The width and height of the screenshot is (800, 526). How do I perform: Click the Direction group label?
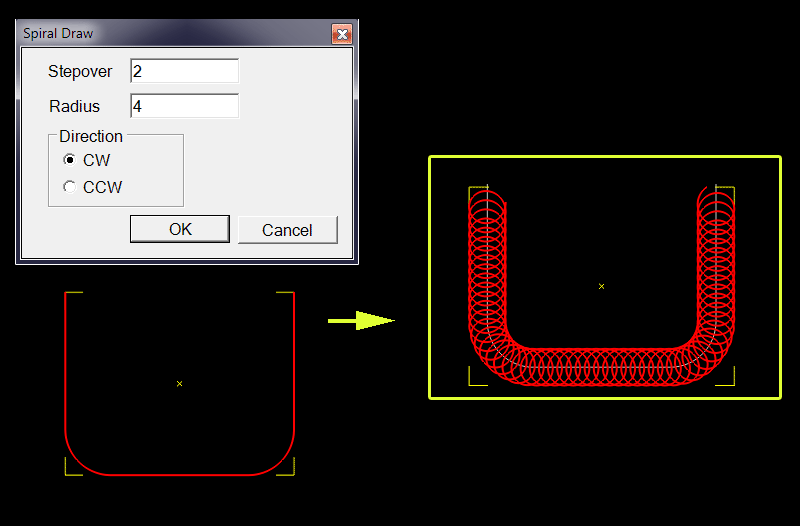[91, 137]
